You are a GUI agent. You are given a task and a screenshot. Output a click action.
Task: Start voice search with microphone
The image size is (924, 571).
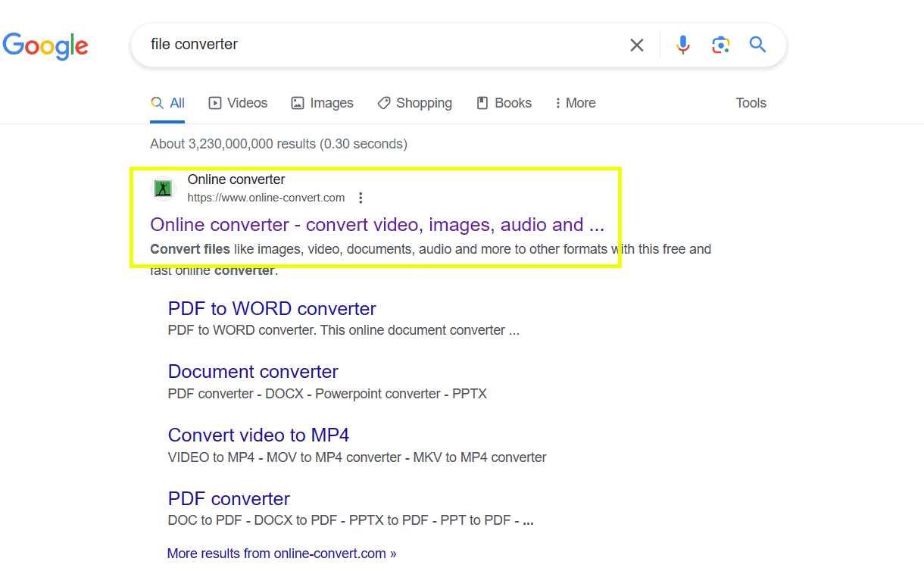(x=683, y=45)
